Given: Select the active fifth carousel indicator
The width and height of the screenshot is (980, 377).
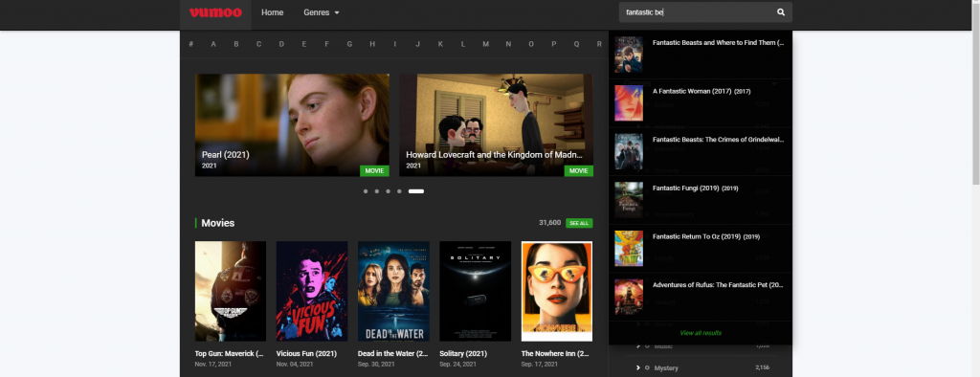Looking at the screenshot, I should pos(416,191).
